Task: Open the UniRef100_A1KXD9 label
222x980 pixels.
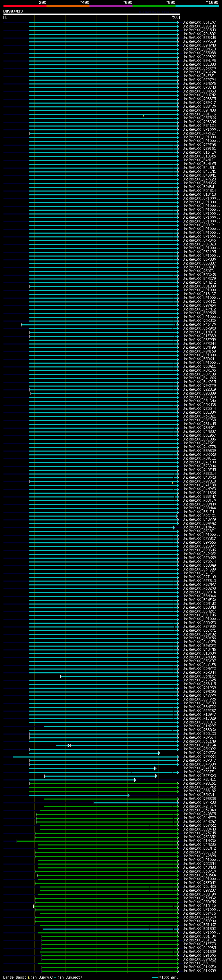Action: pyautogui.click(x=199, y=971)
